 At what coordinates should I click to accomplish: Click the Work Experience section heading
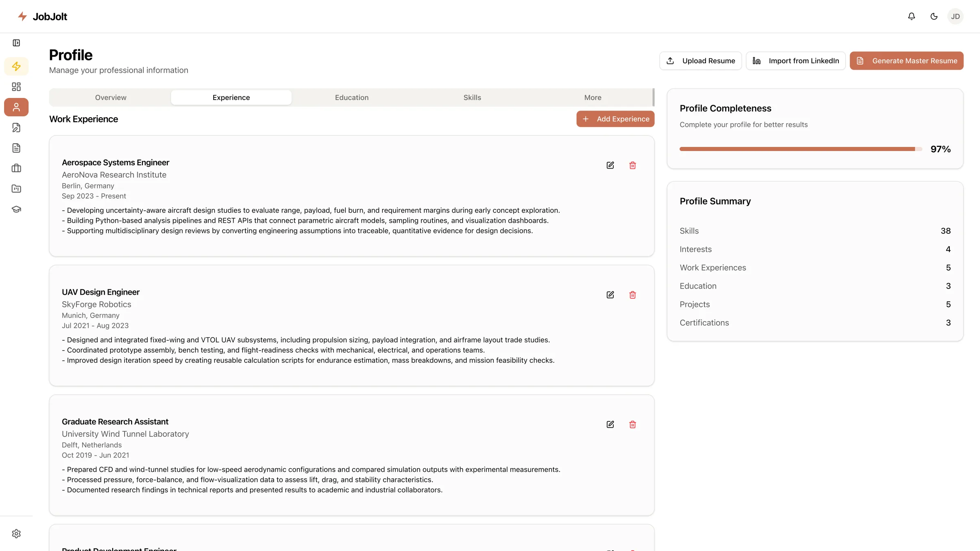[x=83, y=119]
